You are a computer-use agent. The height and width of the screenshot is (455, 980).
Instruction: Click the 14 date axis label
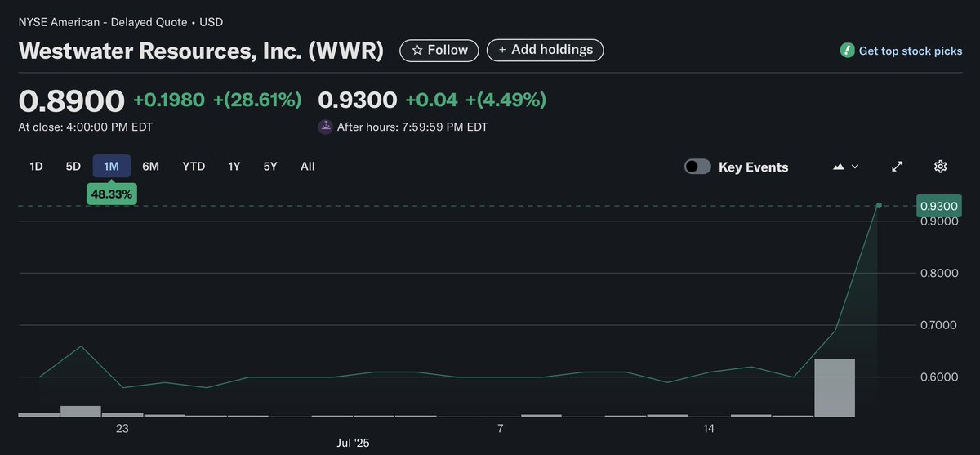click(708, 428)
